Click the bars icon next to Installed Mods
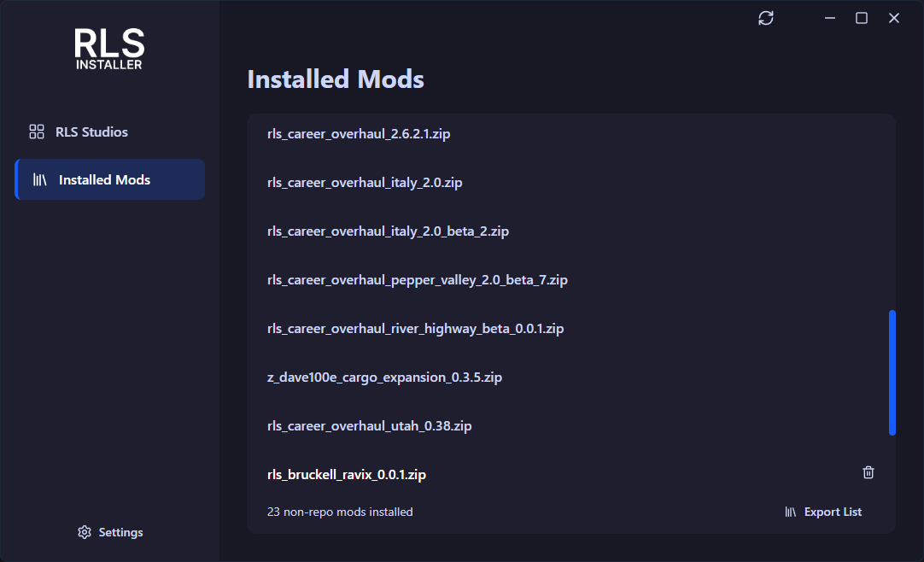The image size is (924, 562). pyautogui.click(x=38, y=179)
